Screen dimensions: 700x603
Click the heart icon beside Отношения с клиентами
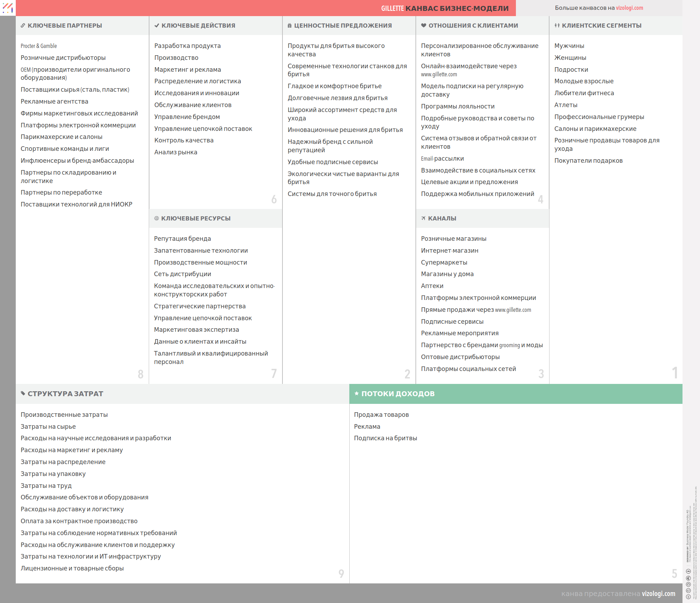tap(423, 26)
